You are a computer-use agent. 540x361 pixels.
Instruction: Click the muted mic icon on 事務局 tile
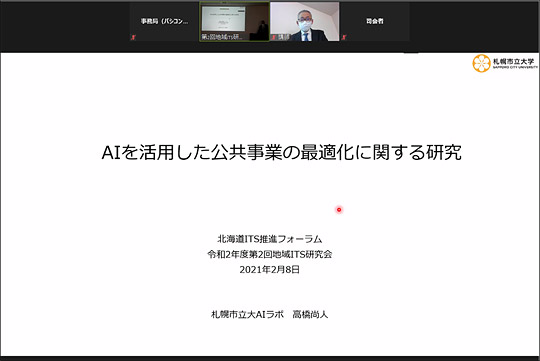[x=133, y=37]
